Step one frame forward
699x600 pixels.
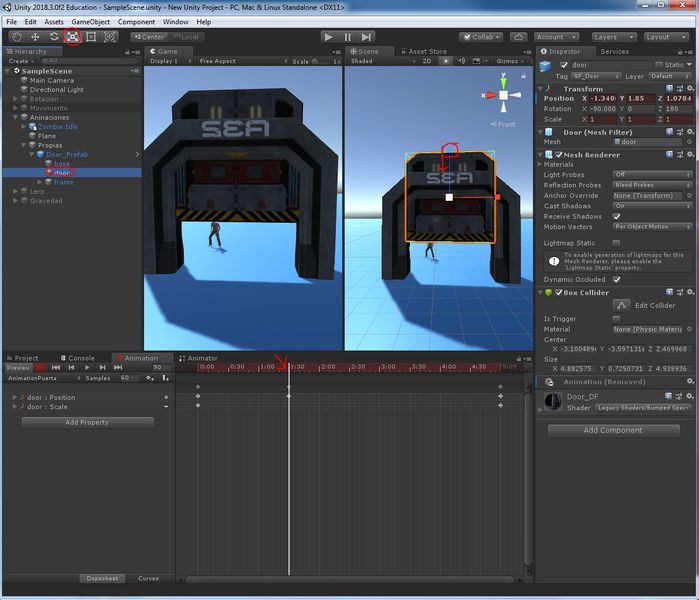(x=366, y=37)
